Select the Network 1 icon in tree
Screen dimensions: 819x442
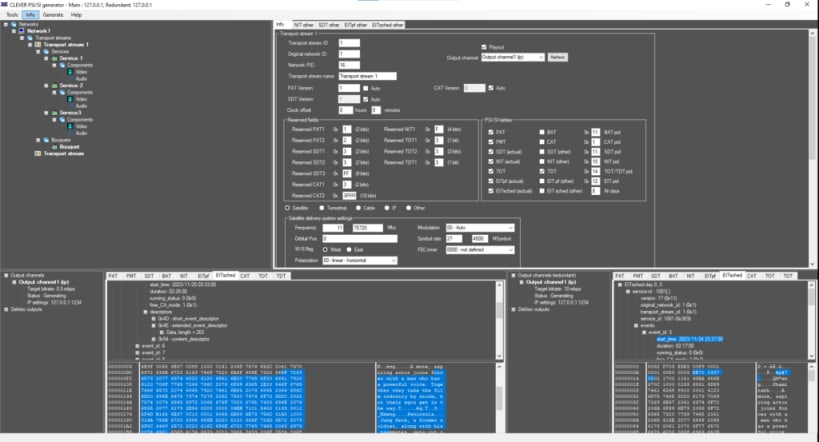tap(22, 31)
